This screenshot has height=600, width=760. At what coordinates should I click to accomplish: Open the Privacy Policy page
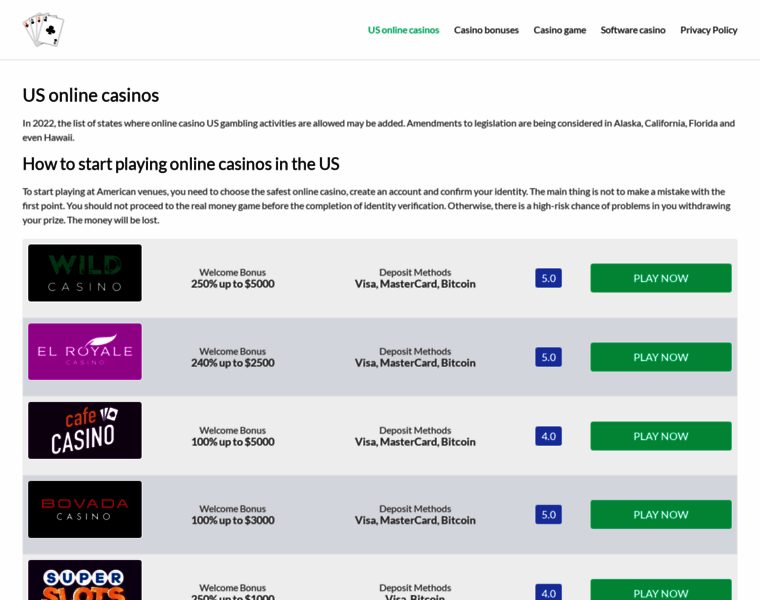click(708, 30)
